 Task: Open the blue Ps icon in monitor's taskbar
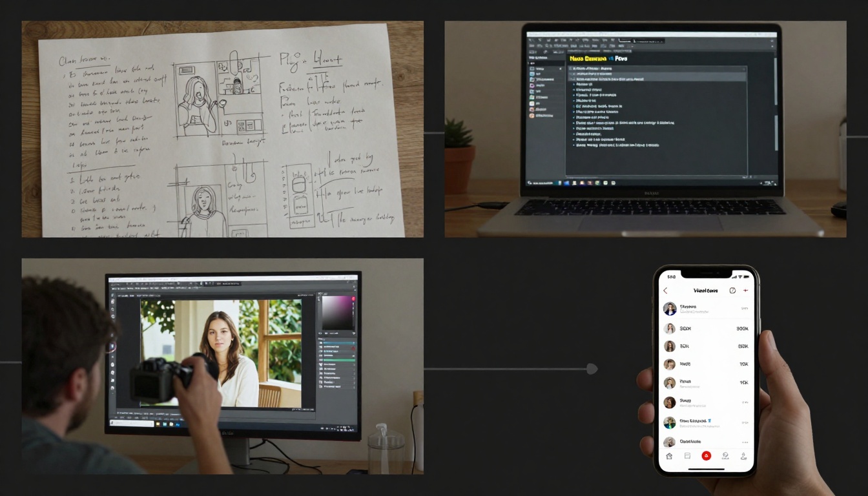click(178, 424)
